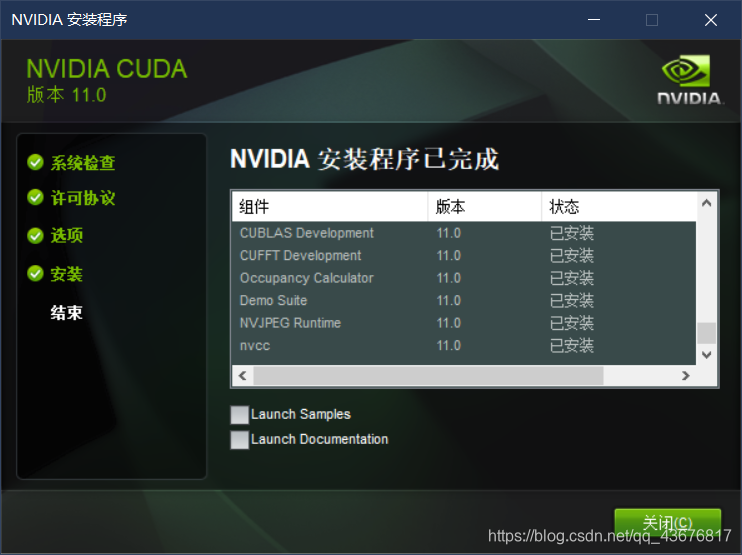Select the 系统检查 step

(83, 163)
